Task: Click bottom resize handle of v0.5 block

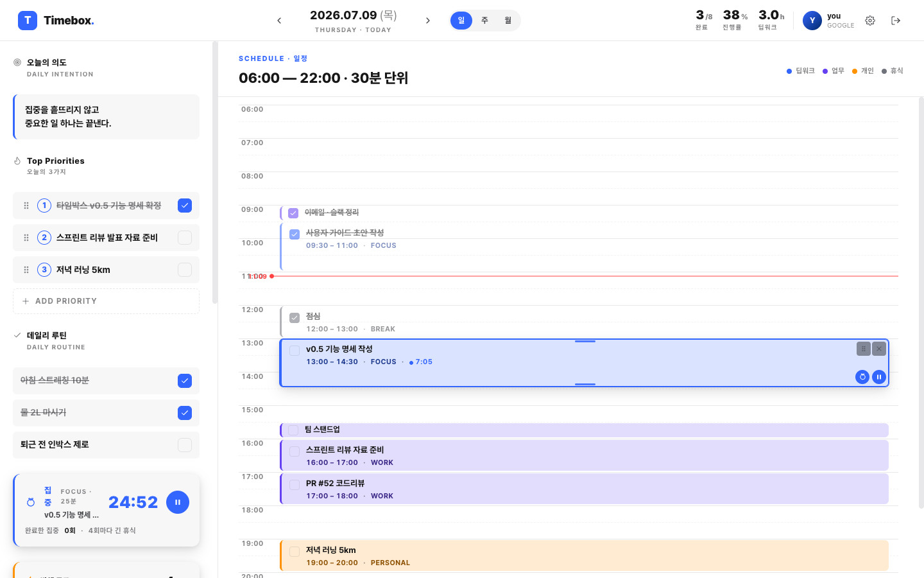Action: [x=585, y=384]
